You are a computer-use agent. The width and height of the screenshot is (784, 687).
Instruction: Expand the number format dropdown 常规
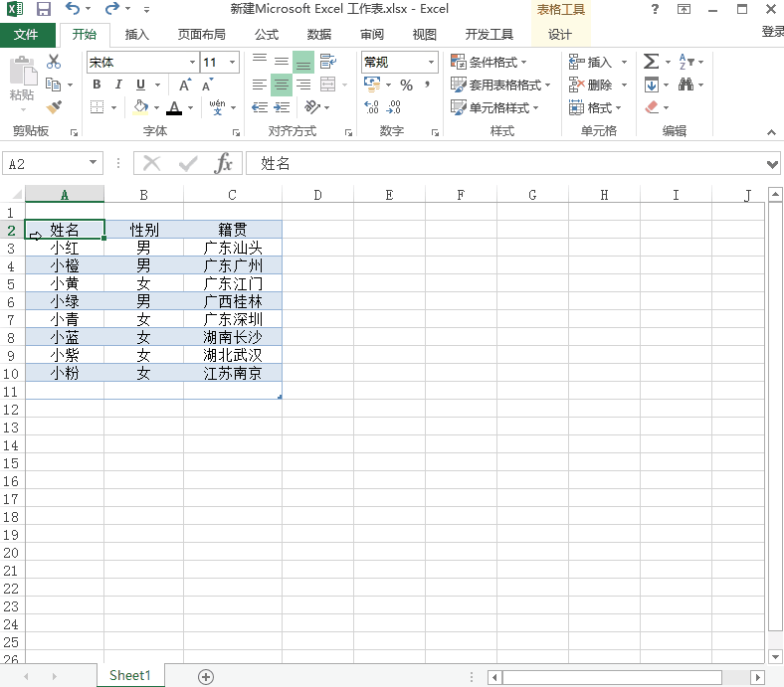pos(431,62)
